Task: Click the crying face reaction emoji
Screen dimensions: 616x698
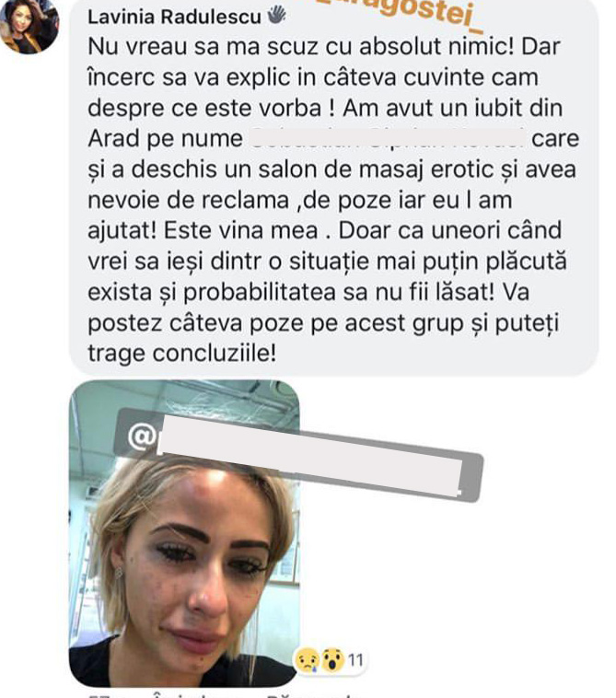Action: [x=308, y=659]
